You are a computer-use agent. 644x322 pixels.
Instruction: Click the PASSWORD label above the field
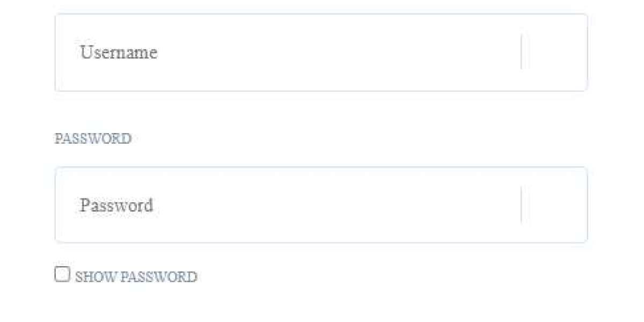point(93,138)
